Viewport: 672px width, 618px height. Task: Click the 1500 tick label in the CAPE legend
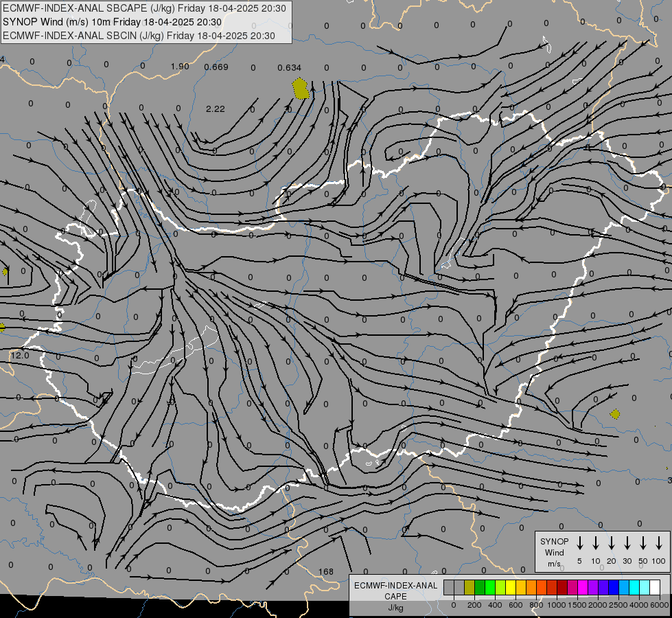[577, 605]
